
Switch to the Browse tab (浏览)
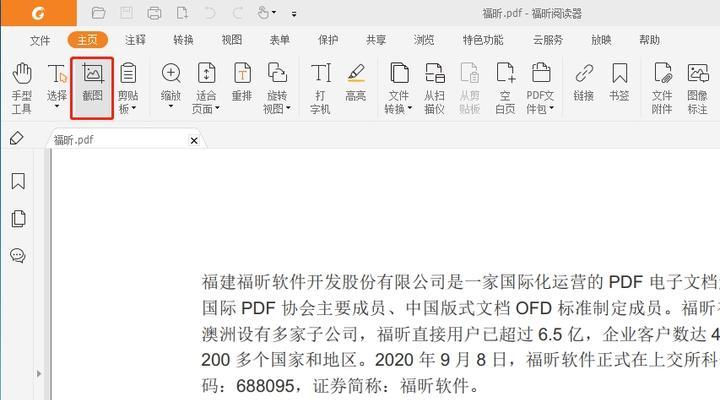pos(424,40)
